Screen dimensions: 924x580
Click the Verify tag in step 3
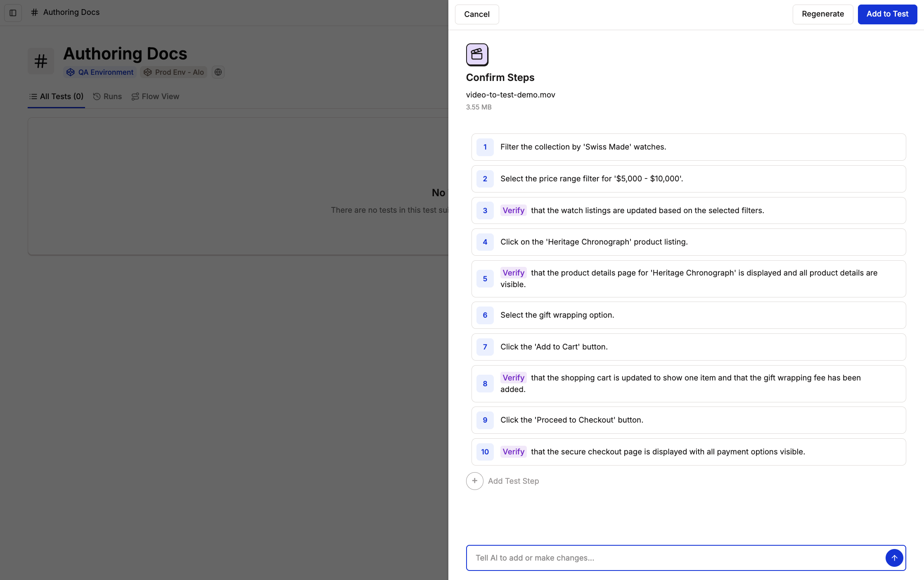pos(513,210)
